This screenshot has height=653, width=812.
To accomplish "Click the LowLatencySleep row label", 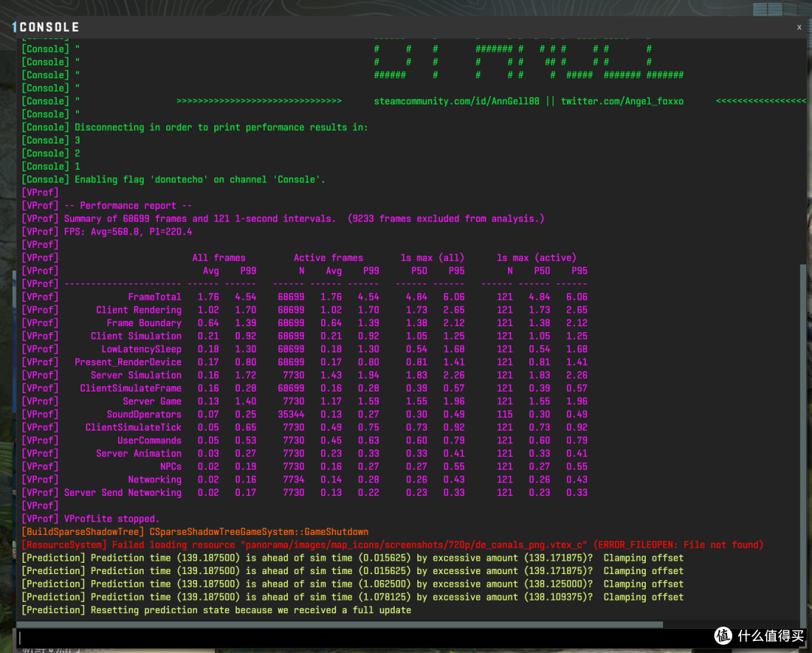I will pyautogui.click(x=141, y=349).
